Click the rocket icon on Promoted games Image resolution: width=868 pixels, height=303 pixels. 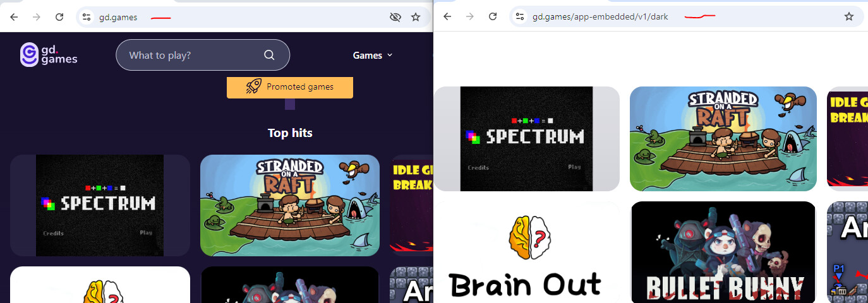pyautogui.click(x=254, y=86)
